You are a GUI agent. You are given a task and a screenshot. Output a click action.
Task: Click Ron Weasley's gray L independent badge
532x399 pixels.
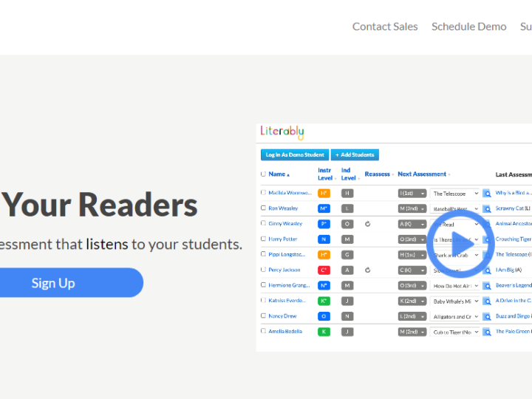[347, 208]
